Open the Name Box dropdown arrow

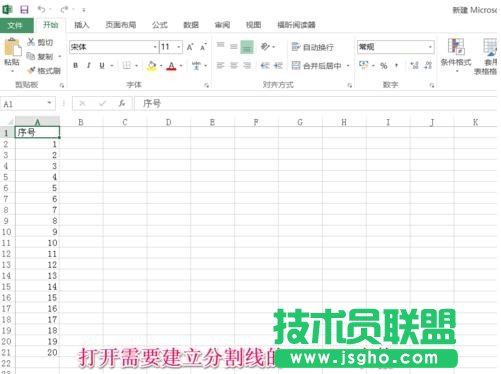[x=49, y=103]
